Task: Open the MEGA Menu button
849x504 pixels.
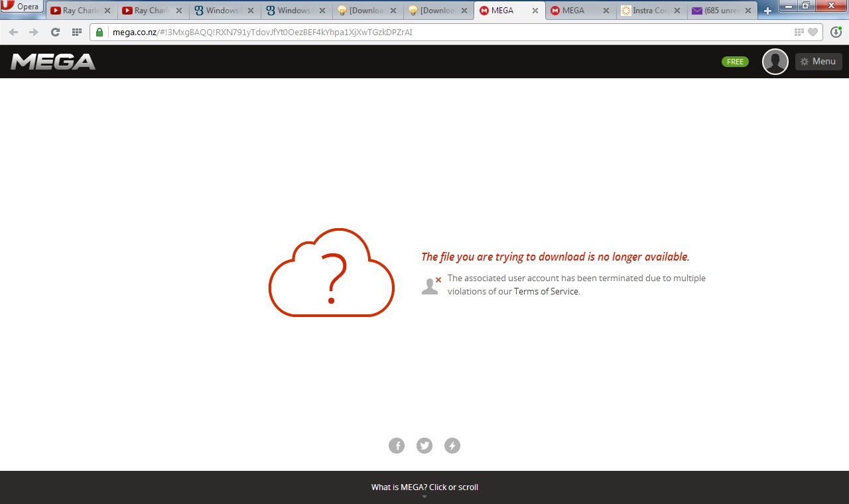Action: tap(818, 62)
